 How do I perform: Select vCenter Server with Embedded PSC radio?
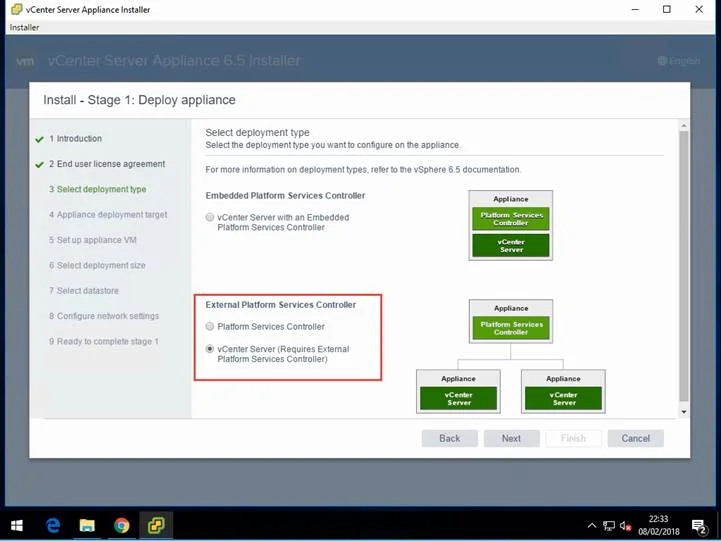(210, 217)
